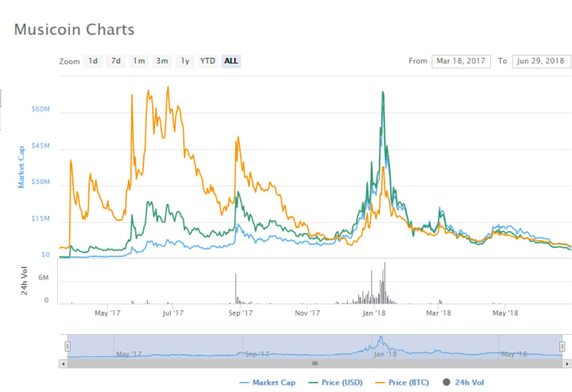Select the ALL zoom range
The height and width of the screenshot is (392, 572).
(x=231, y=61)
